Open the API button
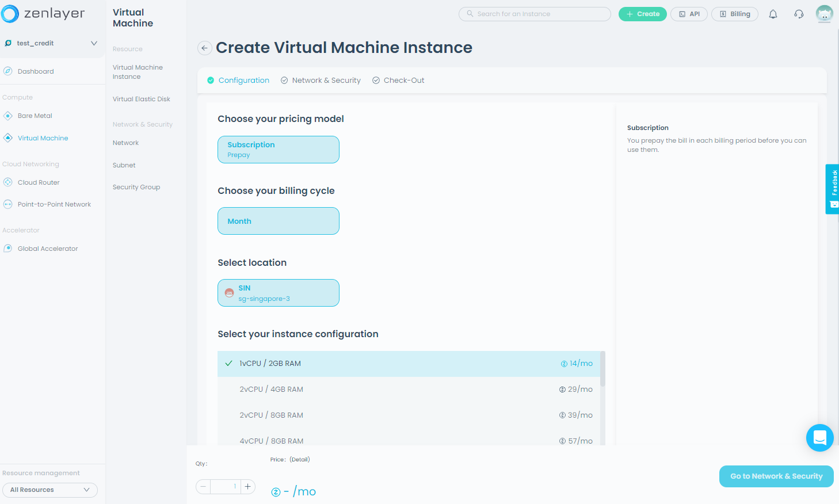Screen dimensions: 839x504 click(x=689, y=14)
